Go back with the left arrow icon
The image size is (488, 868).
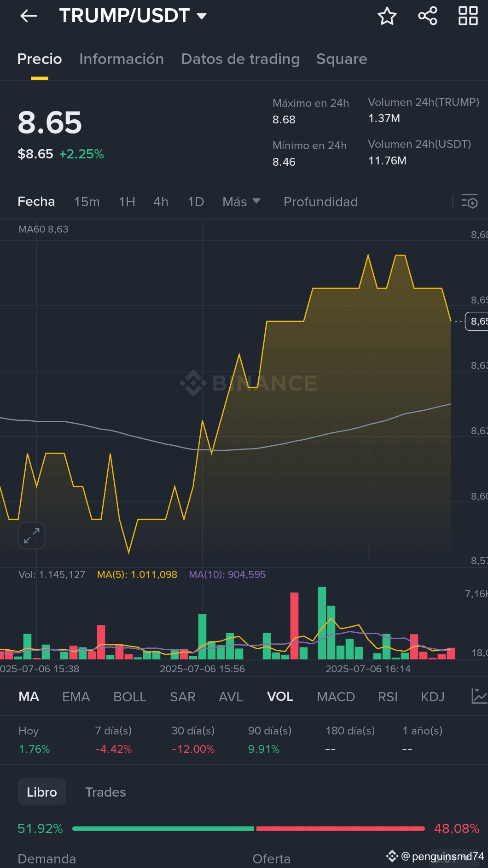(29, 16)
